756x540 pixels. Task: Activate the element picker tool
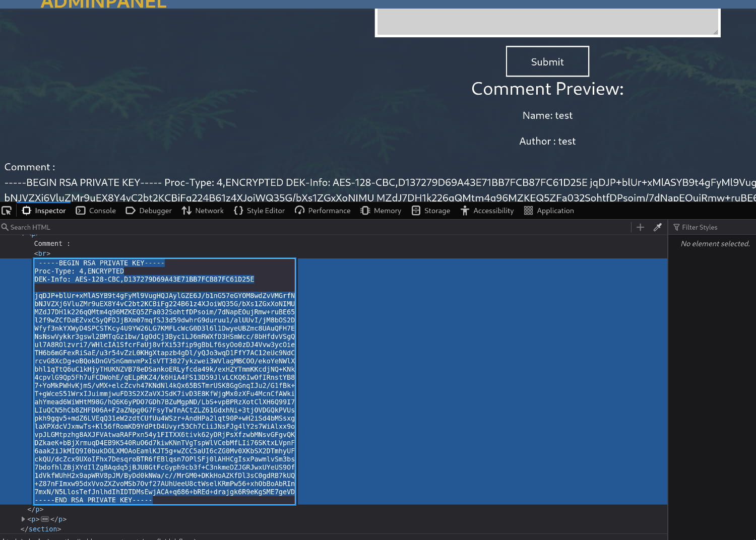pos(7,211)
